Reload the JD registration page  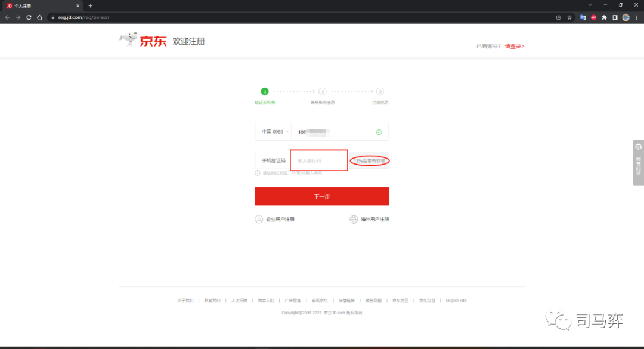[29, 18]
